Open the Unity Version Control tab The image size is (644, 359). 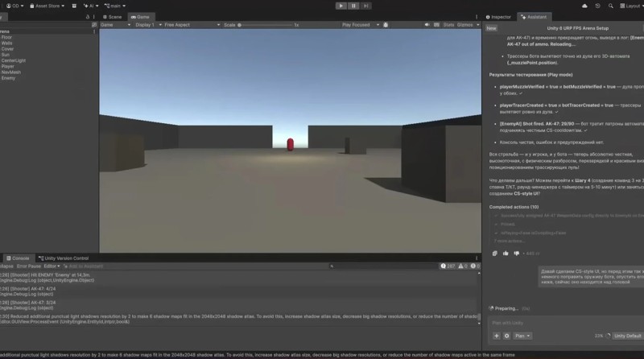(64, 258)
